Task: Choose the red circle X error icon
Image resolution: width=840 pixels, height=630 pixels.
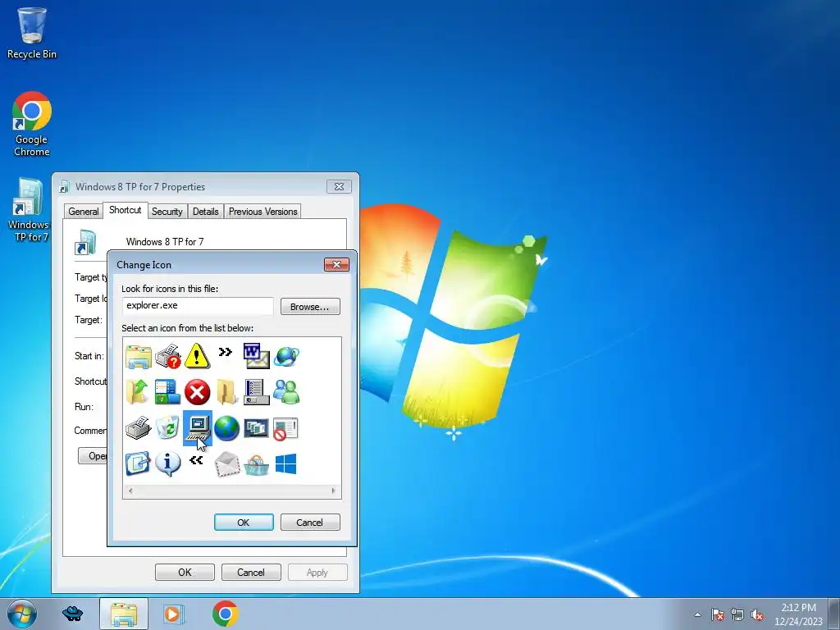Action: click(x=197, y=392)
